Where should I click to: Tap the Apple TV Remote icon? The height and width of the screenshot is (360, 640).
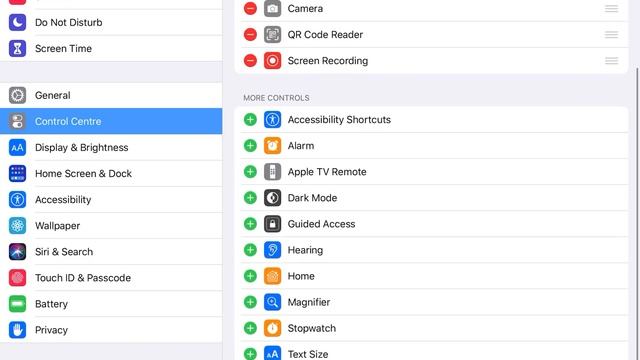(272, 172)
